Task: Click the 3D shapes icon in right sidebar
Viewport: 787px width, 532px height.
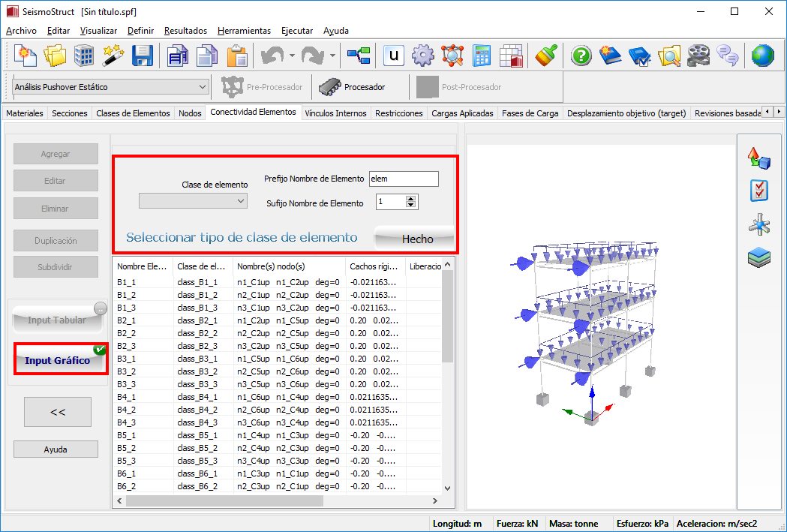Action: (x=758, y=158)
